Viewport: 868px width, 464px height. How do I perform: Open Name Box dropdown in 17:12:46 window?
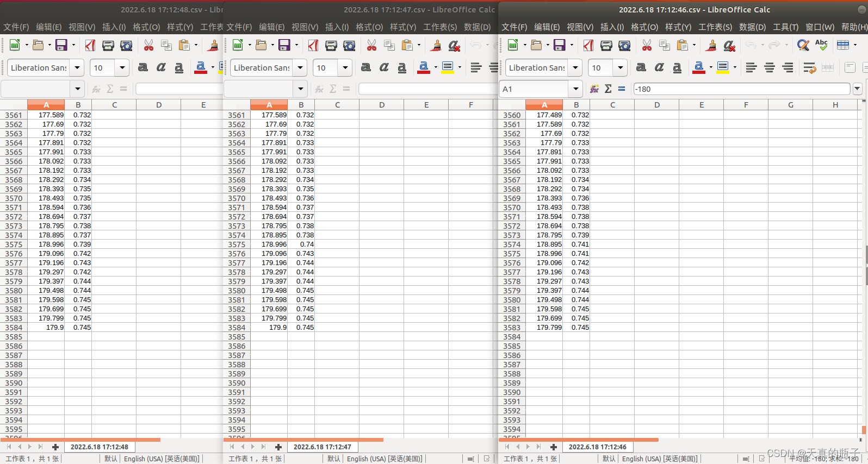[x=575, y=89]
